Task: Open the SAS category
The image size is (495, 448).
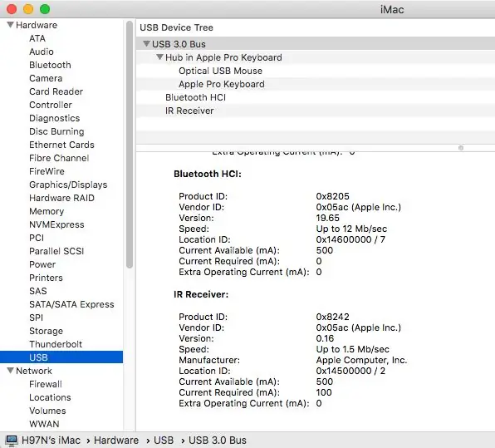Action: [38, 291]
